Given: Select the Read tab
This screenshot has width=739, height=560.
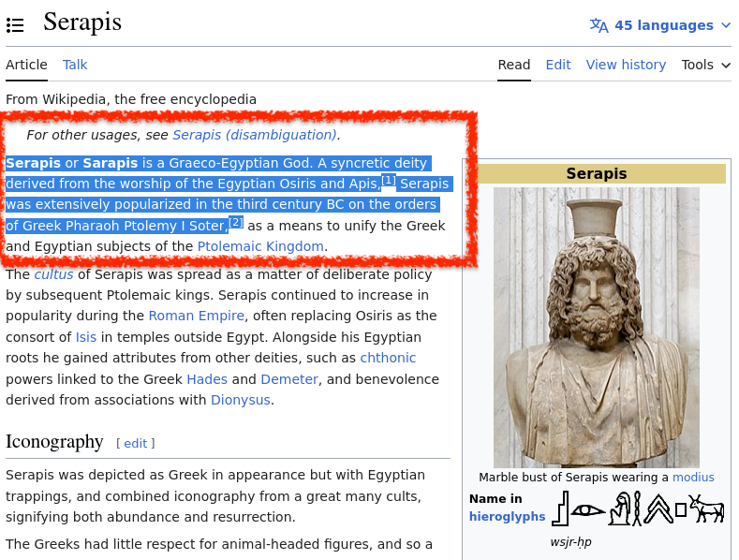Looking at the screenshot, I should 514,65.
